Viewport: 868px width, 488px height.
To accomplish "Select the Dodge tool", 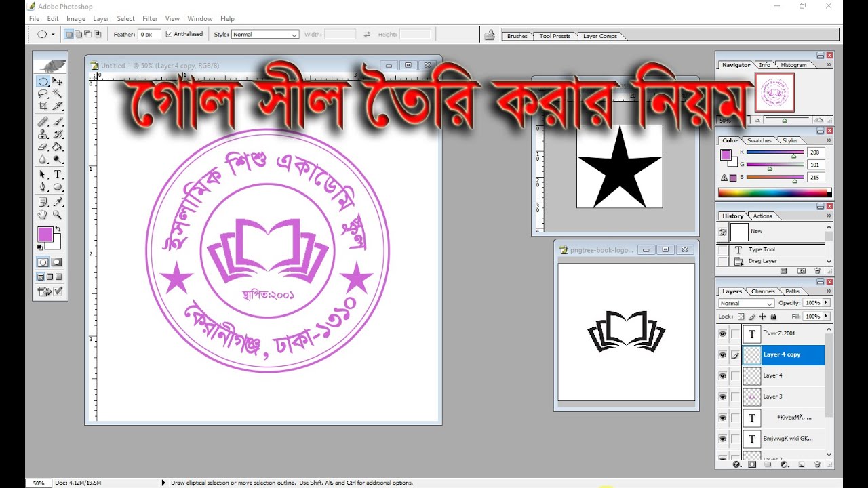I will click(58, 159).
